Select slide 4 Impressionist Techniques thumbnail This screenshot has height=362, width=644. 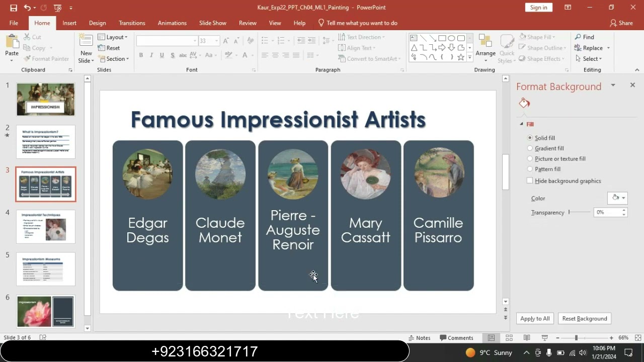tap(46, 227)
